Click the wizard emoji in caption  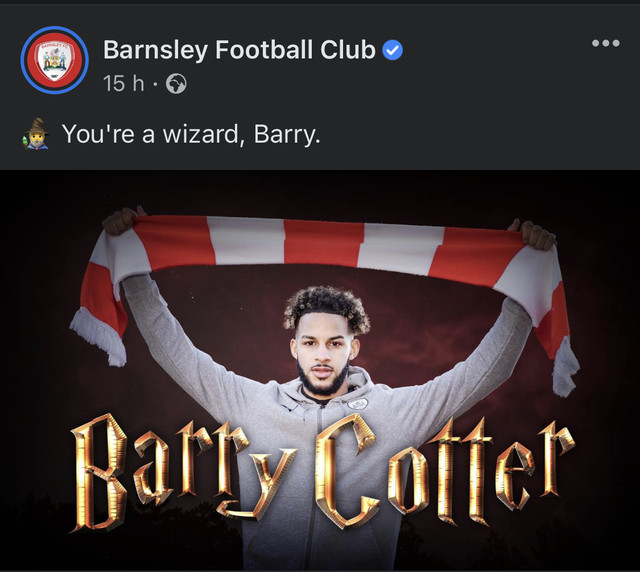36,134
